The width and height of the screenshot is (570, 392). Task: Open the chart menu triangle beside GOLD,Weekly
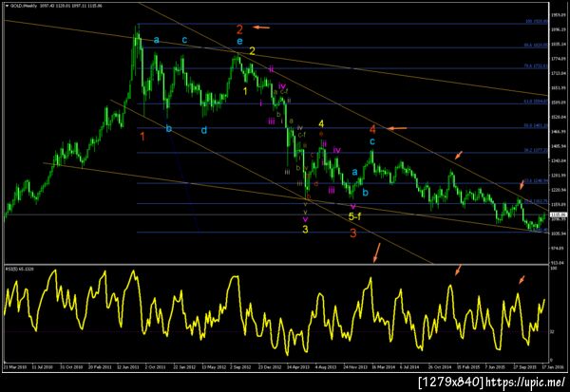tap(7, 6)
